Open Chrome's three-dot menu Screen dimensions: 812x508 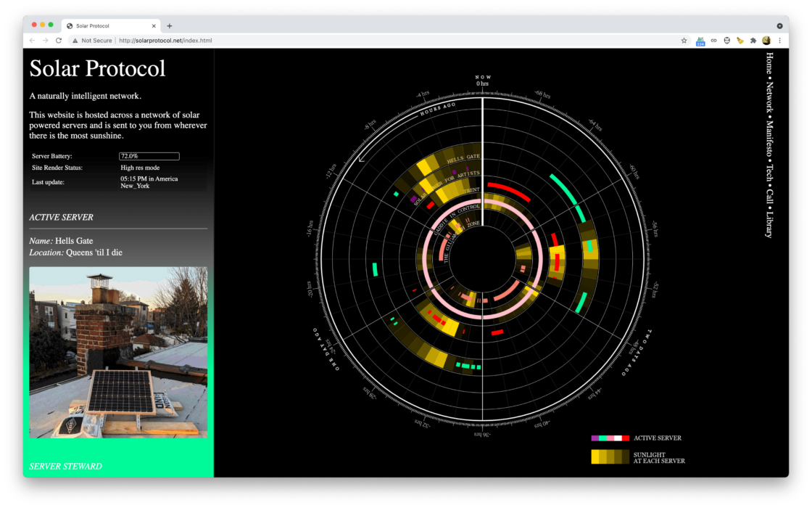point(780,41)
